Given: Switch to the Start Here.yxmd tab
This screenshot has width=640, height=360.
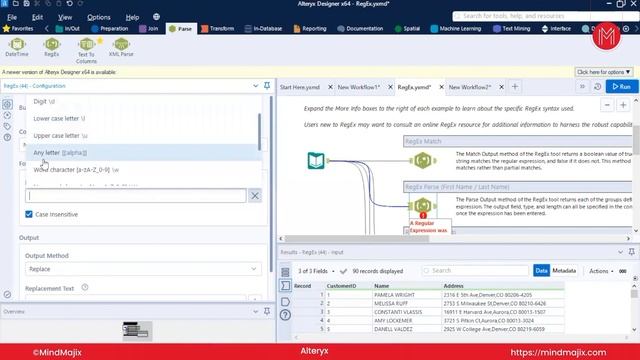Looking at the screenshot, I should pos(300,87).
